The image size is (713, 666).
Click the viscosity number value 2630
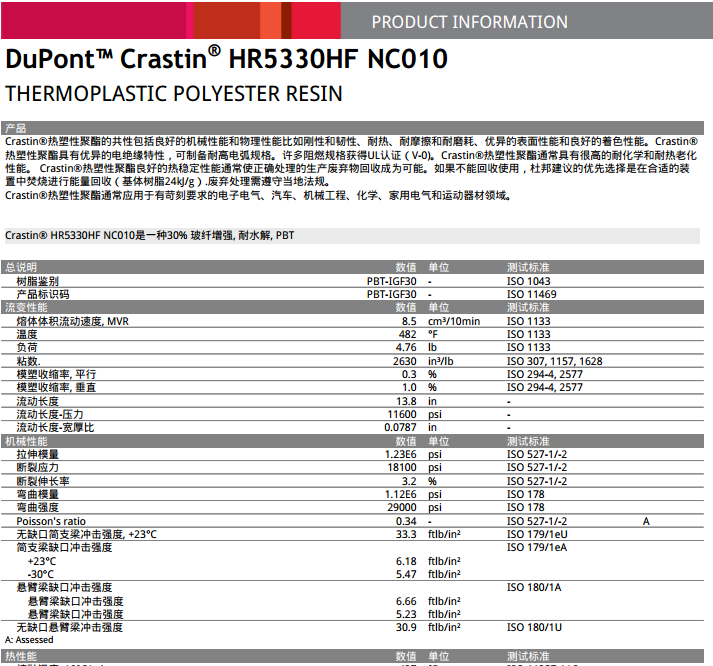[405, 361]
